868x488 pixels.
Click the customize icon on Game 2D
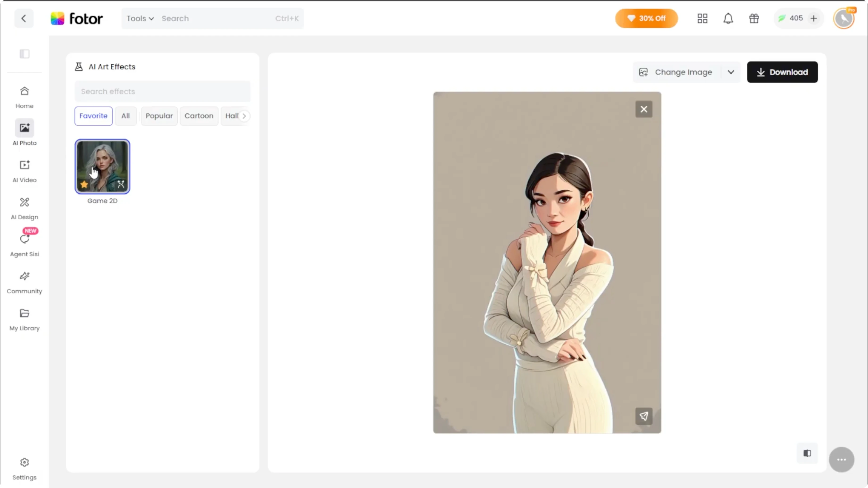[x=121, y=184]
